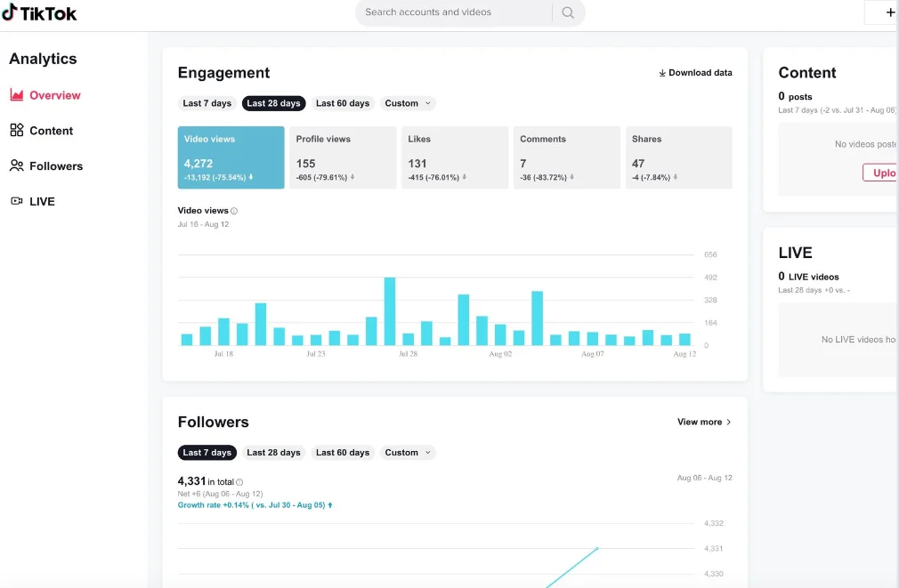Click the info icon beside Video views

[234, 211]
